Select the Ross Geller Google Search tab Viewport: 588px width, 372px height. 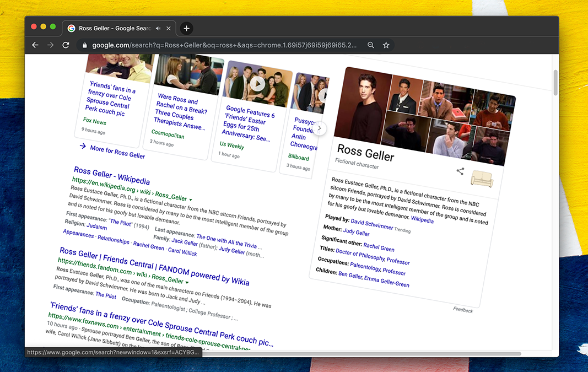point(113,28)
